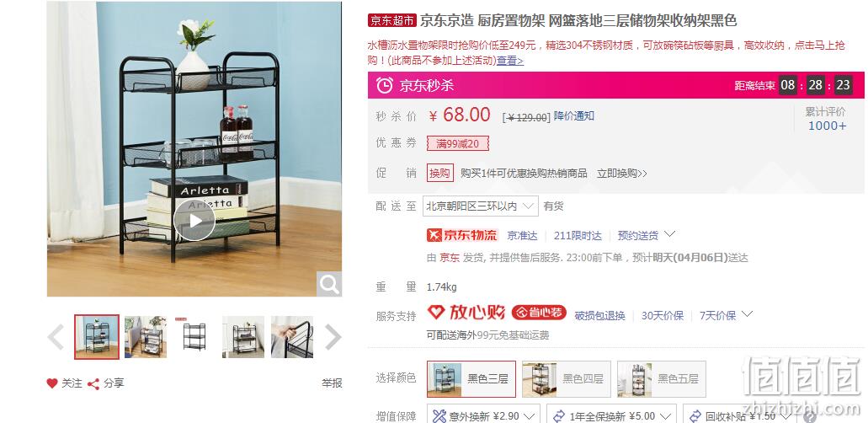Select the second product thumbnail image
This screenshot has width=868, height=423.
[145, 337]
